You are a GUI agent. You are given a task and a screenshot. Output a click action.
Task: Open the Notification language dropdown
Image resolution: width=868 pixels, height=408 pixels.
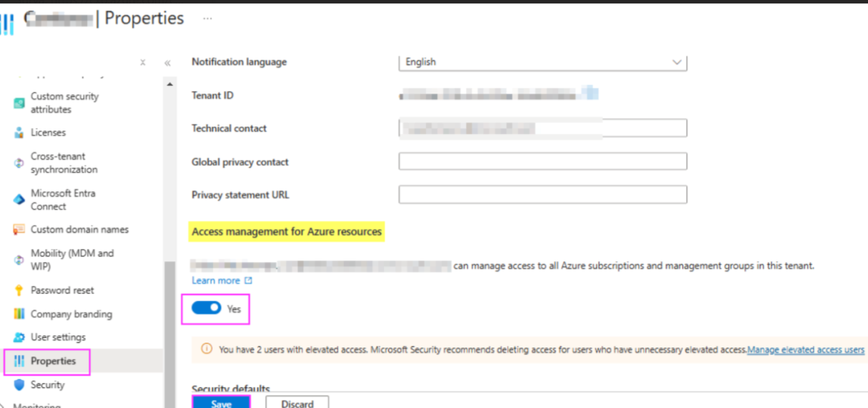pyautogui.click(x=543, y=62)
